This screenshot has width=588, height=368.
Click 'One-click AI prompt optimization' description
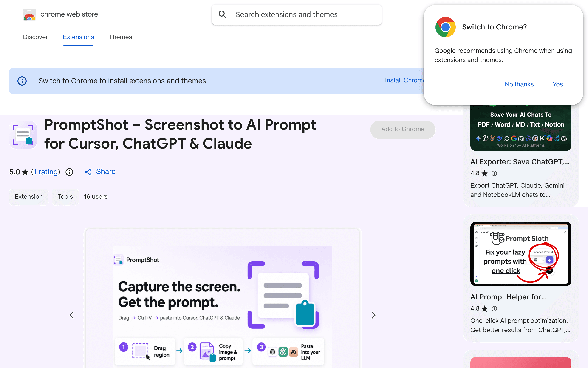(520, 325)
